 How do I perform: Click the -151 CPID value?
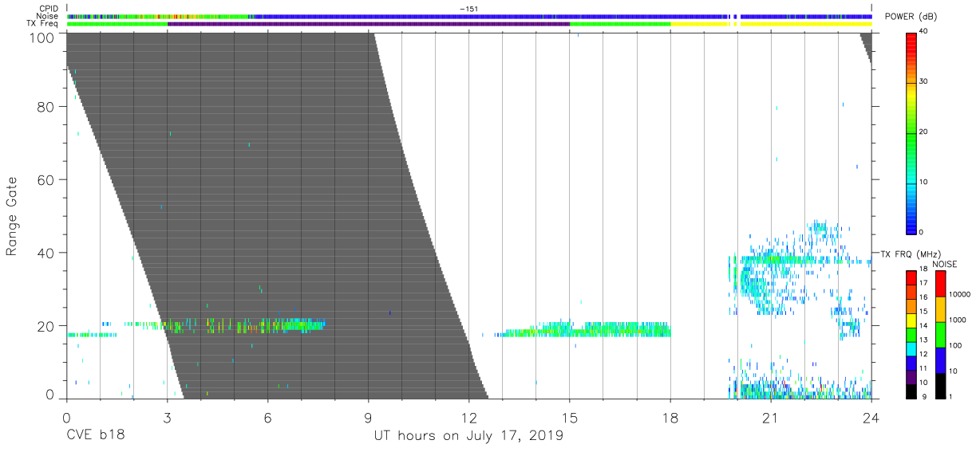(468, 8)
